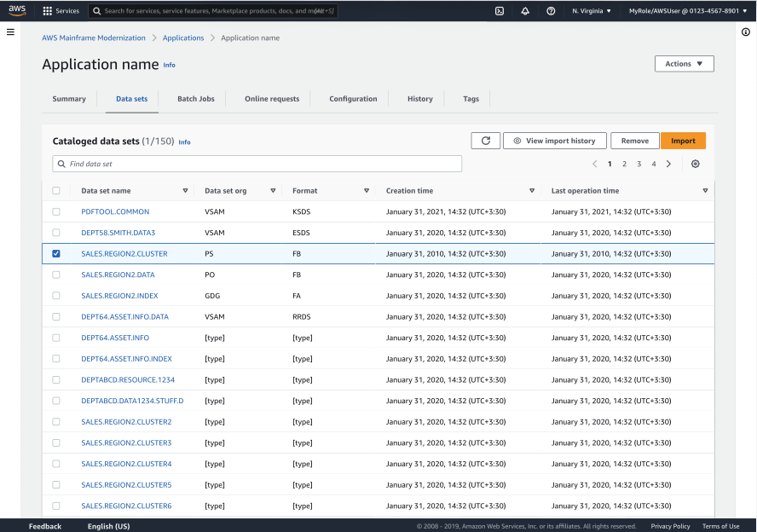The height and width of the screenshot is (532, 757).
Task: Expand the left hamburger navigation menu
Action: (10, 32)
